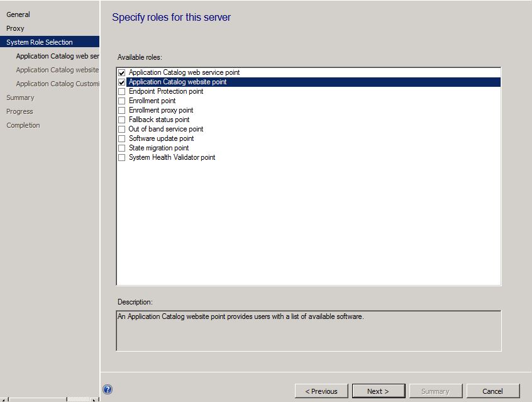
Task: Enable the Endpoint Protection point role
Action: point(121,91)
